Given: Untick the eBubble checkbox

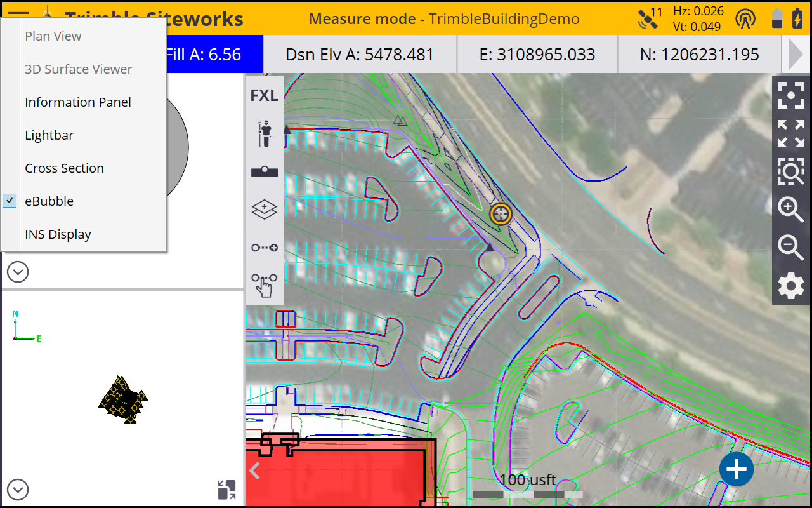Looking at the screenshot, I should click(10, 201).
